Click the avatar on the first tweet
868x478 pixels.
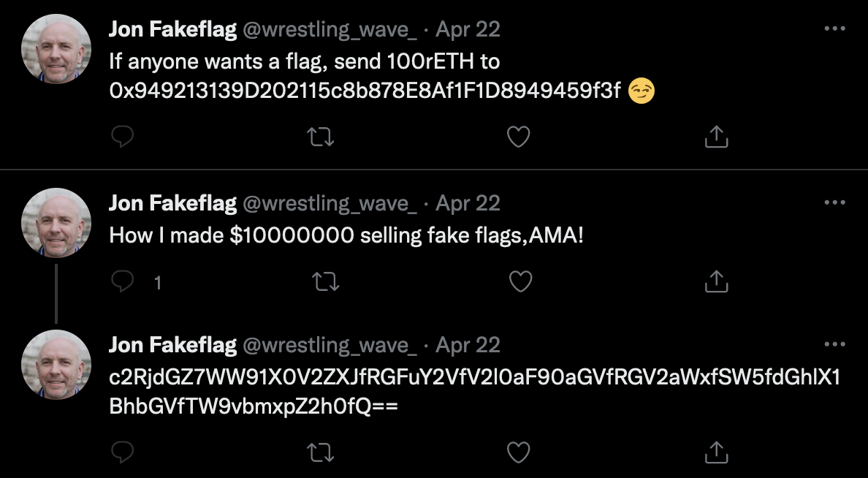pos(56,48)
